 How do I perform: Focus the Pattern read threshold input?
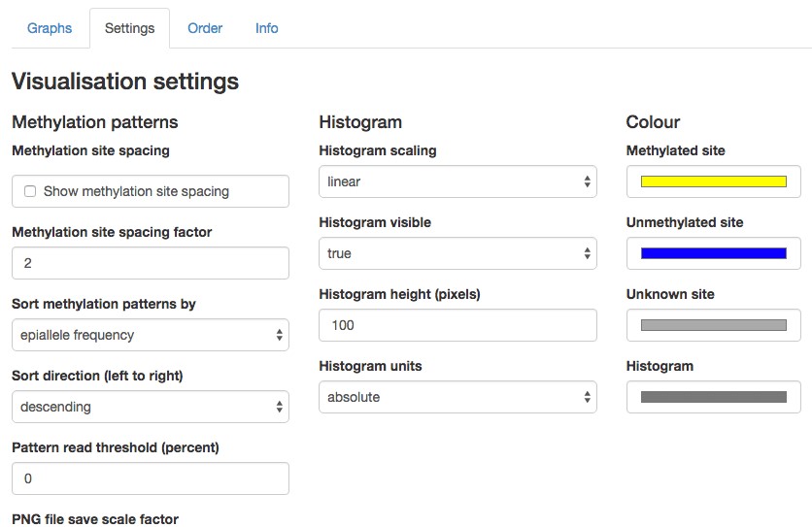click(x=150, y=478)
